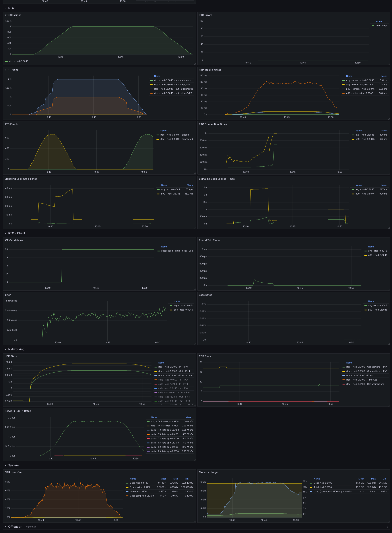Click the RTC Sessions panel resize handle

[195, 64]
